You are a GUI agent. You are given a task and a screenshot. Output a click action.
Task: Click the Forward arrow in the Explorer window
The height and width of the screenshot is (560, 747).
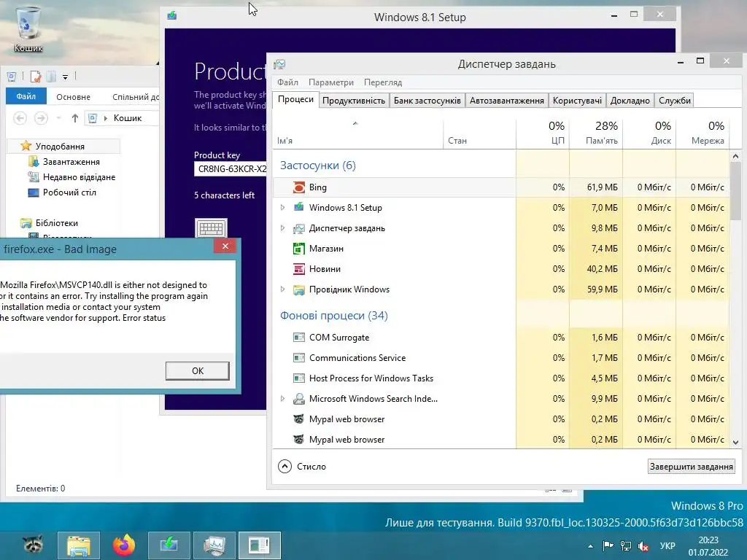click(41, 117)
